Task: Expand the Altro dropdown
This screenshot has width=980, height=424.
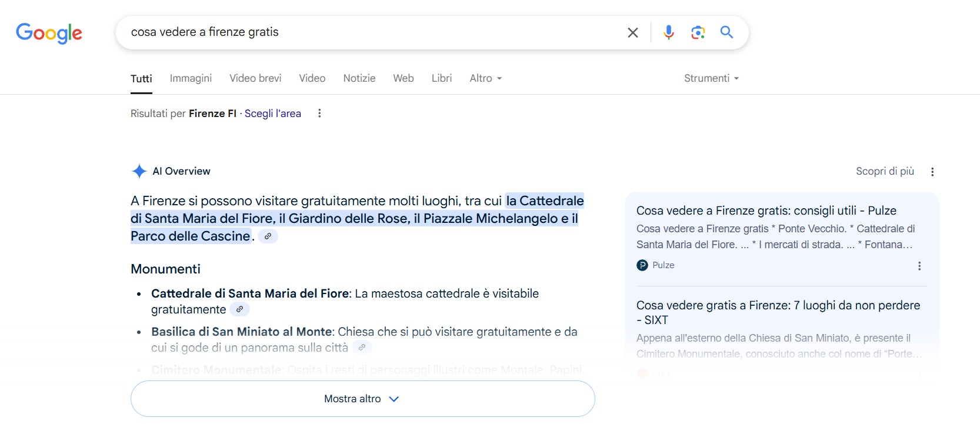Action: [486, 78]
